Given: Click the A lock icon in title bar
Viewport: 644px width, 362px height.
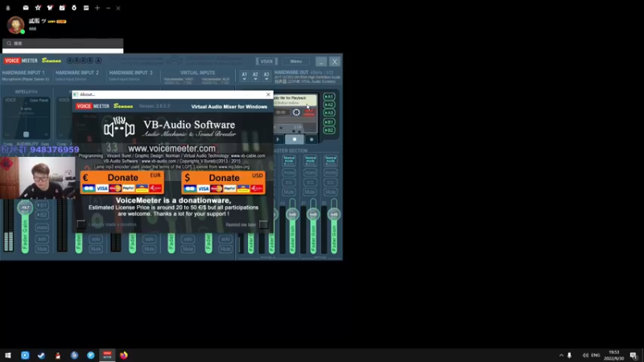Looking at the screenshot, I should pos(98,60).
